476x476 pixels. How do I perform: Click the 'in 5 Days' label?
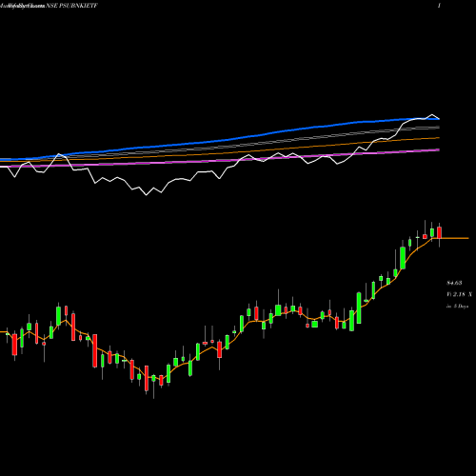tap(458, 307)
